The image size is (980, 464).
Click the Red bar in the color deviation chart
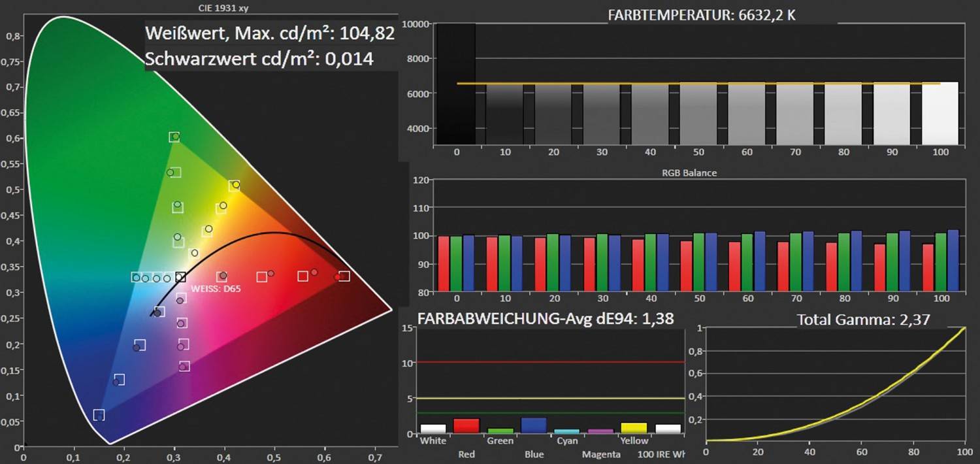point(466,426)
